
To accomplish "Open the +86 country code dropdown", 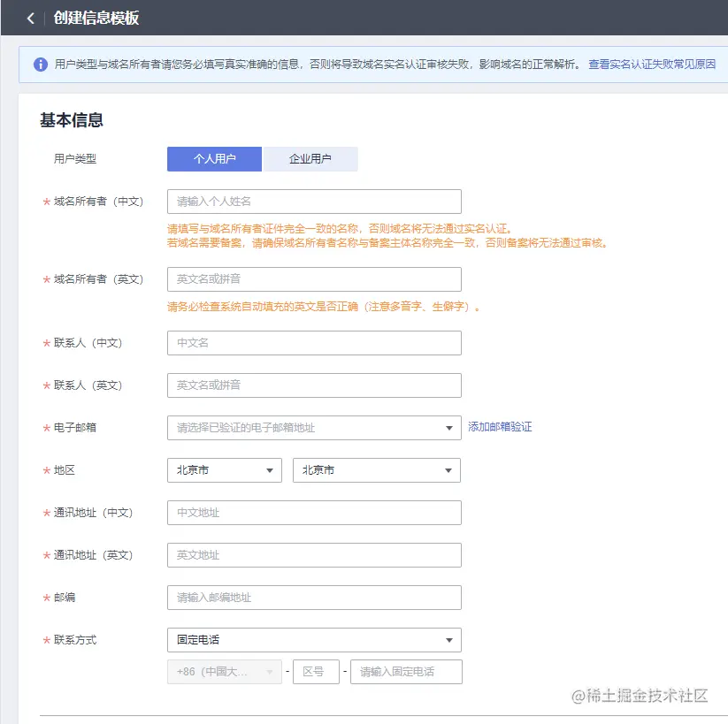I will pyautogui.click(x=225, y=672).
